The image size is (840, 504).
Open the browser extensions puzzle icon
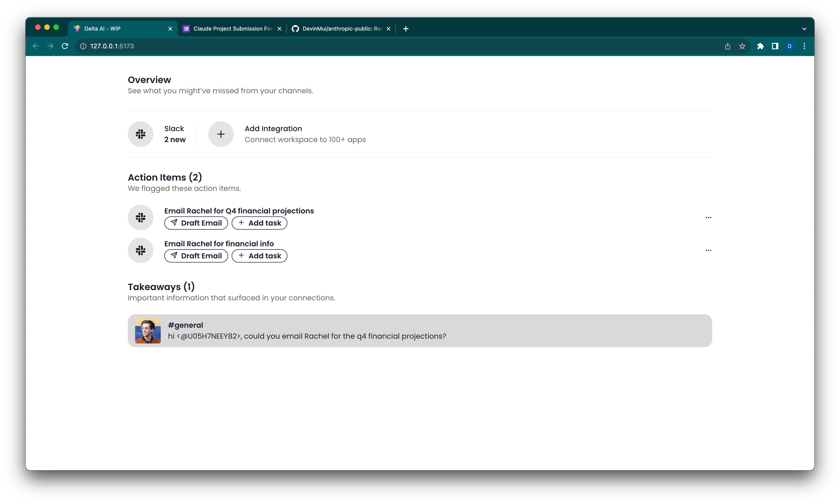click(x=760, y=46)
